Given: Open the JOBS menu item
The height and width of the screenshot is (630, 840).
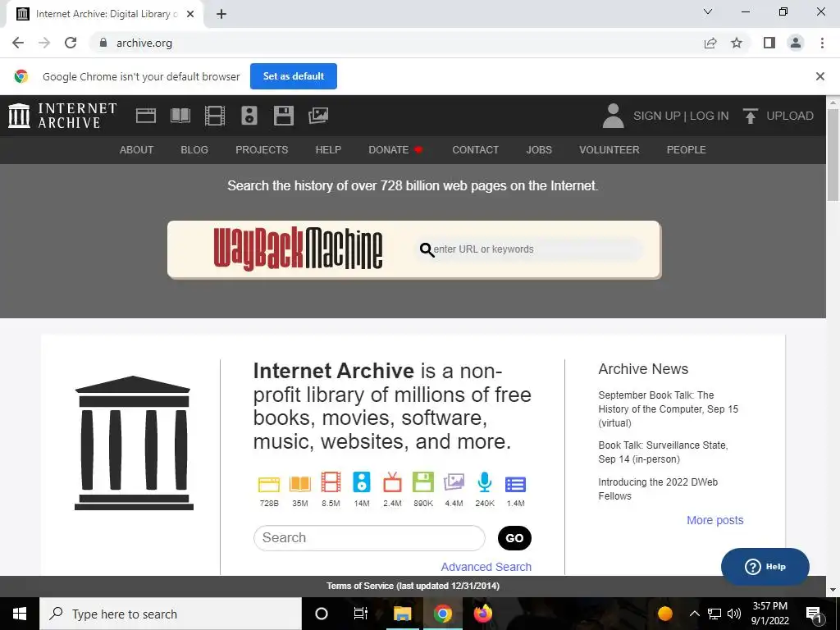Looking at the screenshot, I should [539, 150].
